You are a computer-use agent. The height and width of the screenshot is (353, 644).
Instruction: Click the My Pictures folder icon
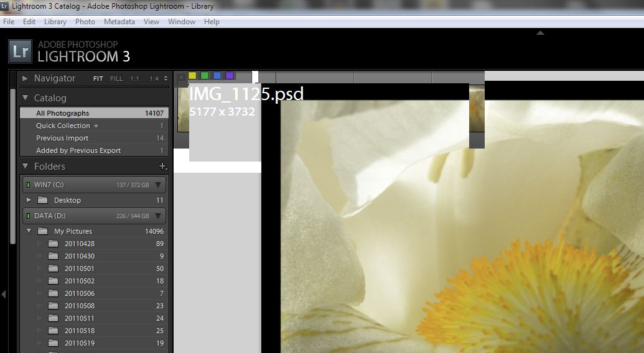coord(42,231)
